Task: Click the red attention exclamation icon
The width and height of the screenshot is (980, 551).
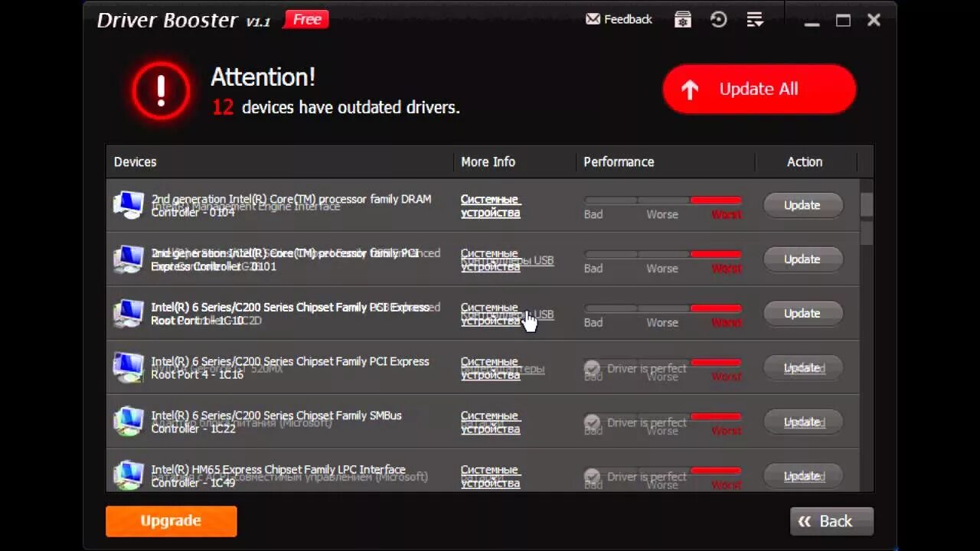Action: [161, 90]
